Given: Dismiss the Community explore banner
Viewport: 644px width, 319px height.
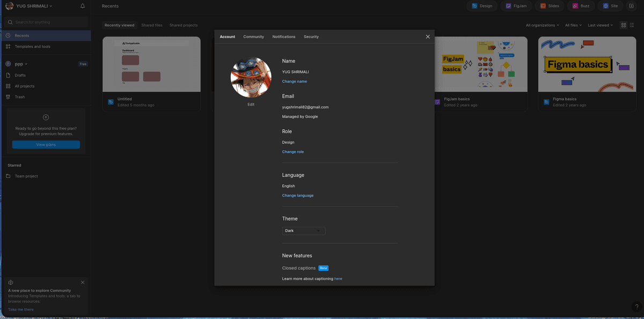Looking at the screenshot, I should click(x=83, y=282).
